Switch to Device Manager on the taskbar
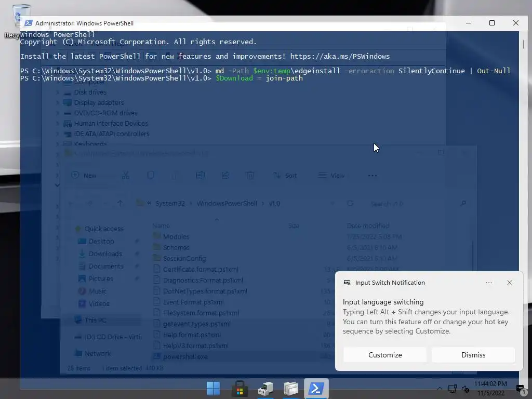This screenshot has width=532, height=399. [265, 389]
